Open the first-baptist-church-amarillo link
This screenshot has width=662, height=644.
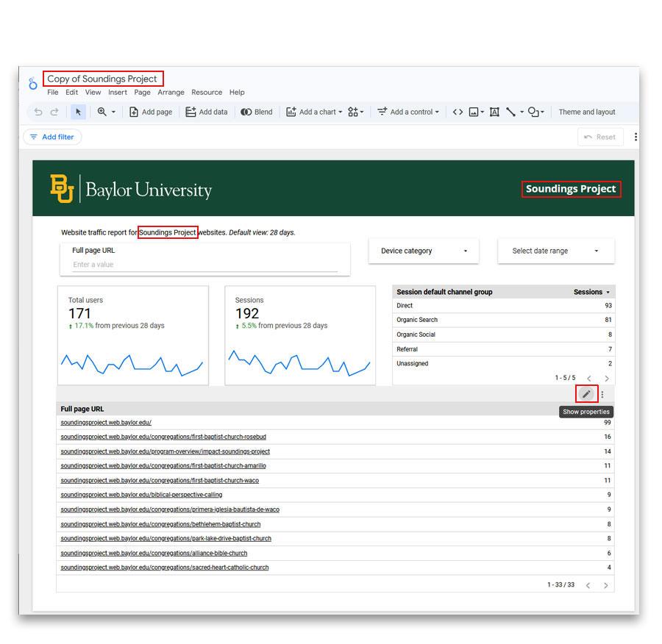click(x=163, y=465)
